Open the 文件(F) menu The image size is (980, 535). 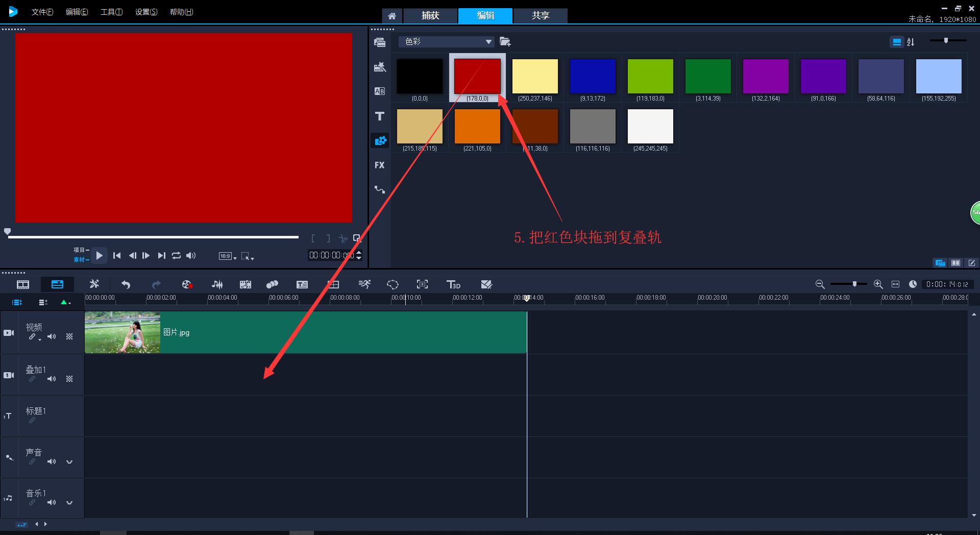42,12
